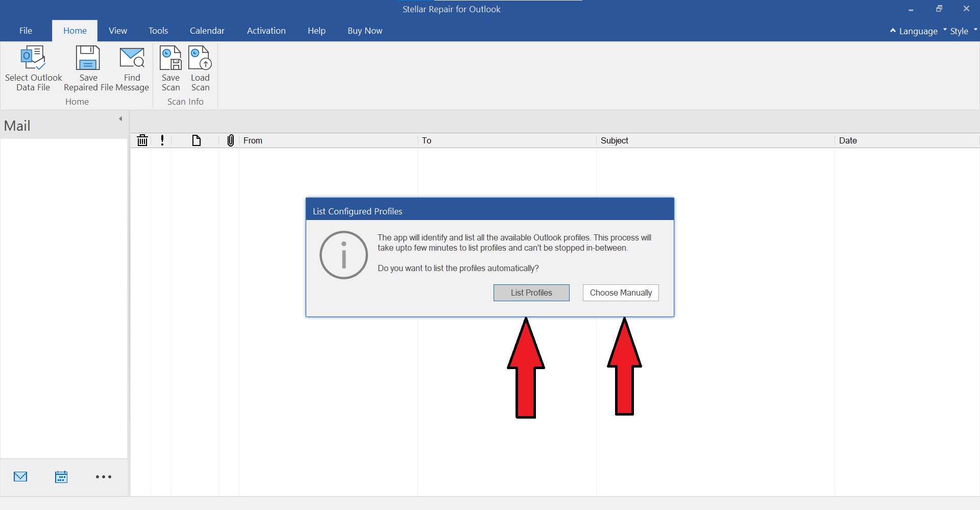The height and width of the screenshot is (510, 980).
Task: Open the File menu
Action: click(26, 31)
